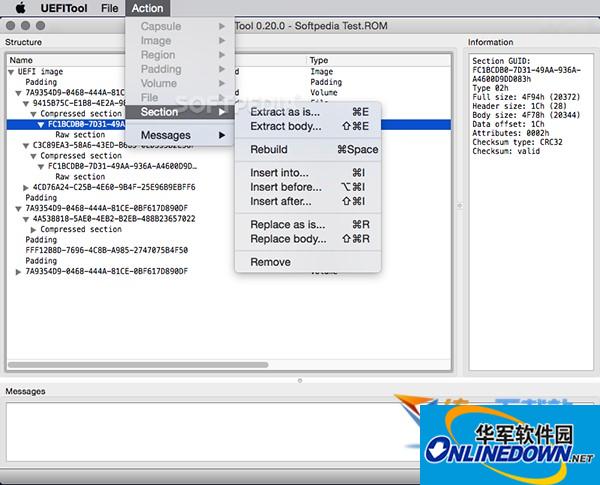The width and height of the screenshot is (600, 485).
Task: Select Remove in the Section submenu
Action: pos(308,262)
